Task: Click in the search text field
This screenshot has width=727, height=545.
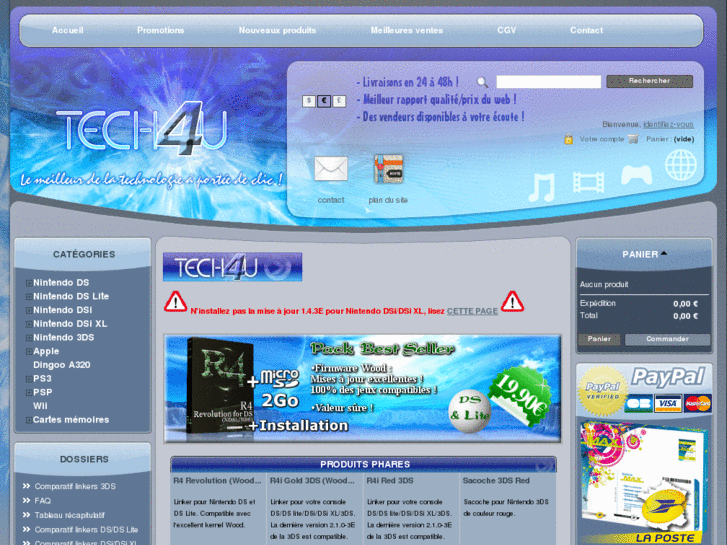Action: click(x=548, y=82)
